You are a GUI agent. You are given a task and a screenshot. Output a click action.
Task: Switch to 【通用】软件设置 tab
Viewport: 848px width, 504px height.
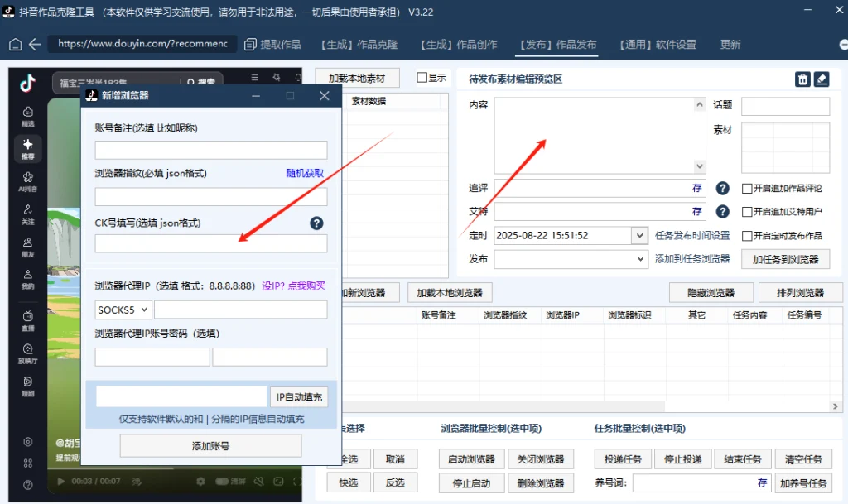point(658,45)
